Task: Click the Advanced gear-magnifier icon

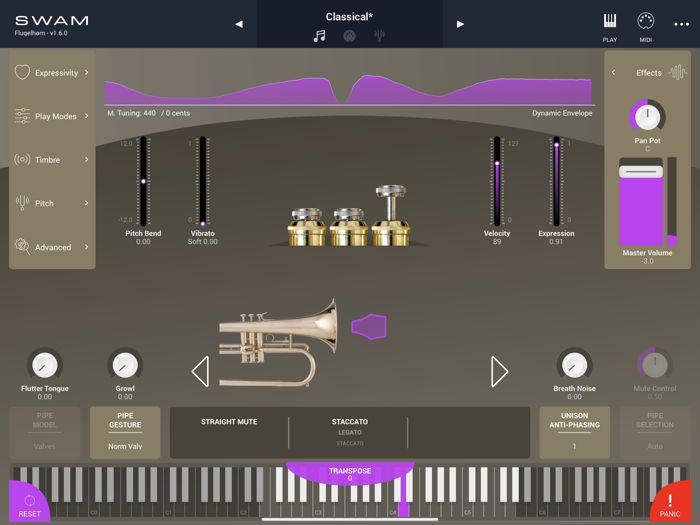Action: (x=22, y=246)
